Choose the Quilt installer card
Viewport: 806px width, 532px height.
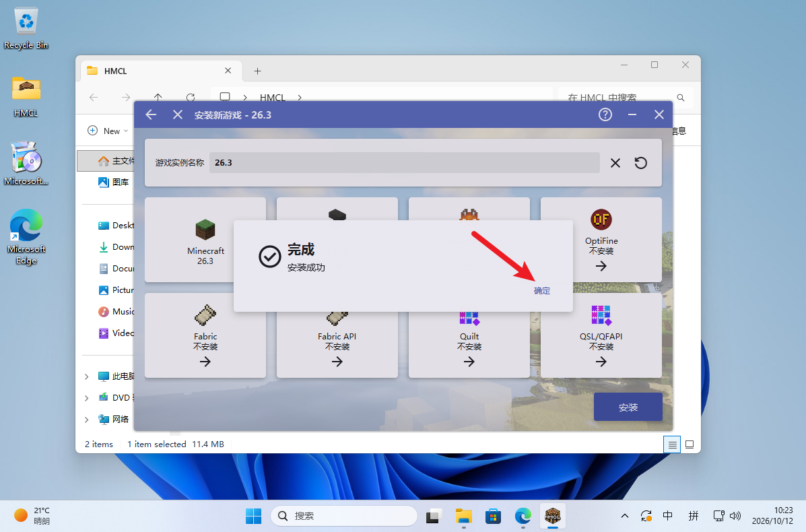[469, 335]
